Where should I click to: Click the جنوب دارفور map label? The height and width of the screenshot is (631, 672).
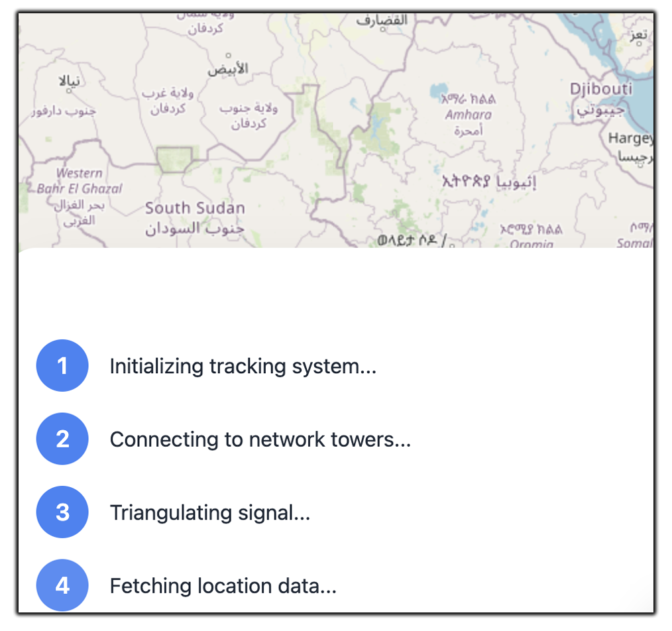[64, 111]
